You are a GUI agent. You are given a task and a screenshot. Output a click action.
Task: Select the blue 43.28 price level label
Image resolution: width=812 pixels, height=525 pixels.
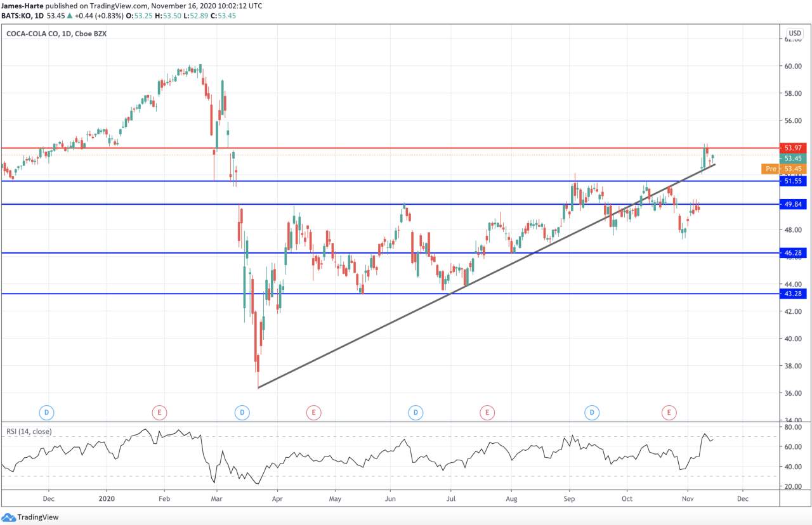[794, 294]
